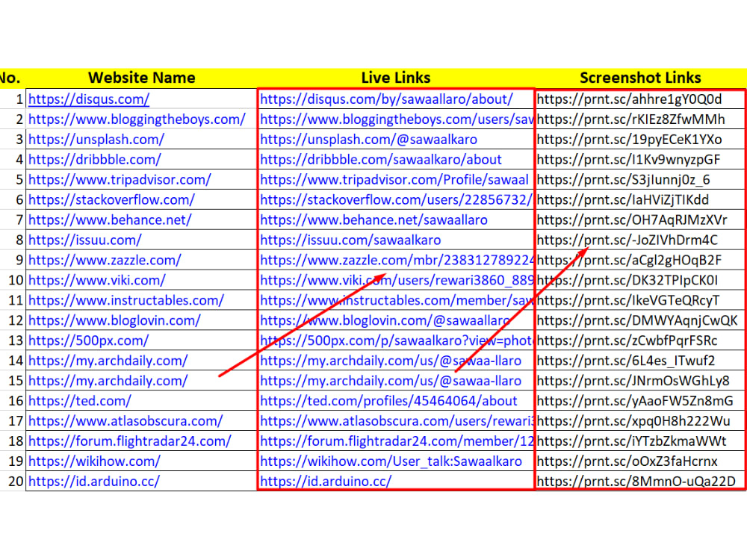Click the https://www.behance.net/ website name link

(110, 220)
